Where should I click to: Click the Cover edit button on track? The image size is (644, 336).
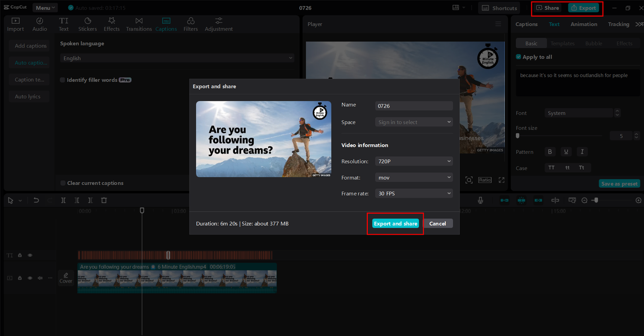pos(66,278)
